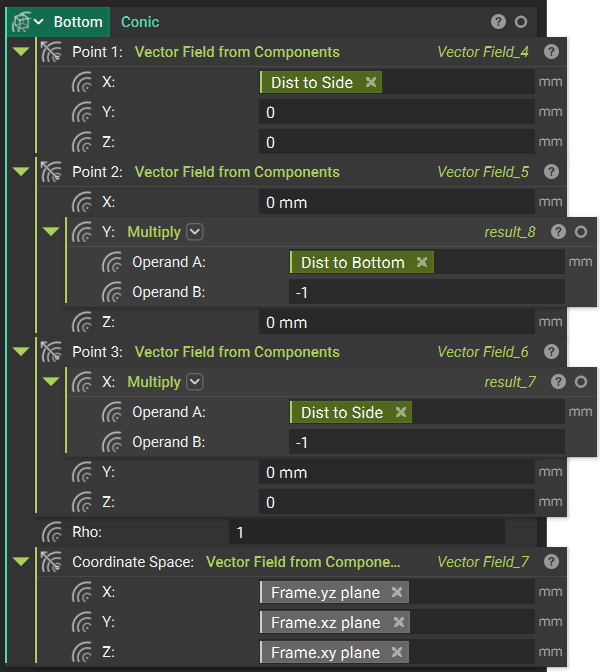Click help icon for Vector Field_7

click(x=551, y=562)
